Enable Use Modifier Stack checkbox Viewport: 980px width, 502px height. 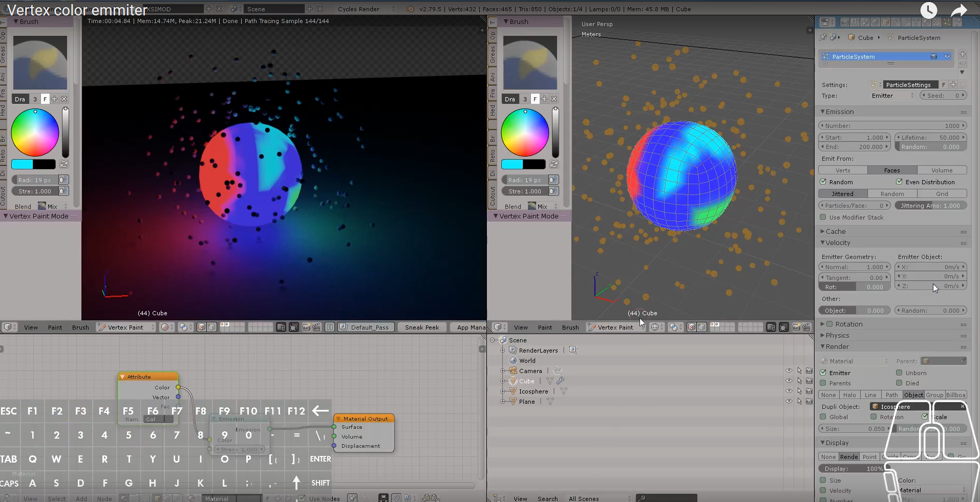[x=823, y=217]
